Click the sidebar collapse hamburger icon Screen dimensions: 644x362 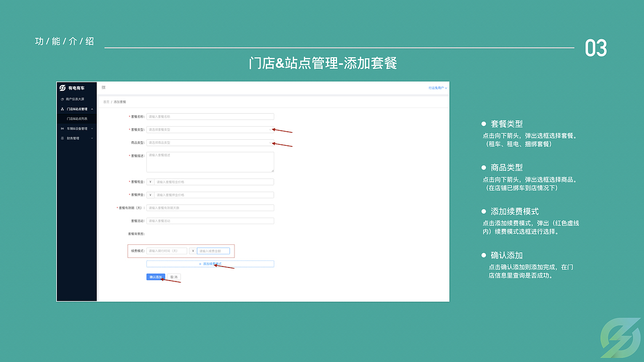104,86
